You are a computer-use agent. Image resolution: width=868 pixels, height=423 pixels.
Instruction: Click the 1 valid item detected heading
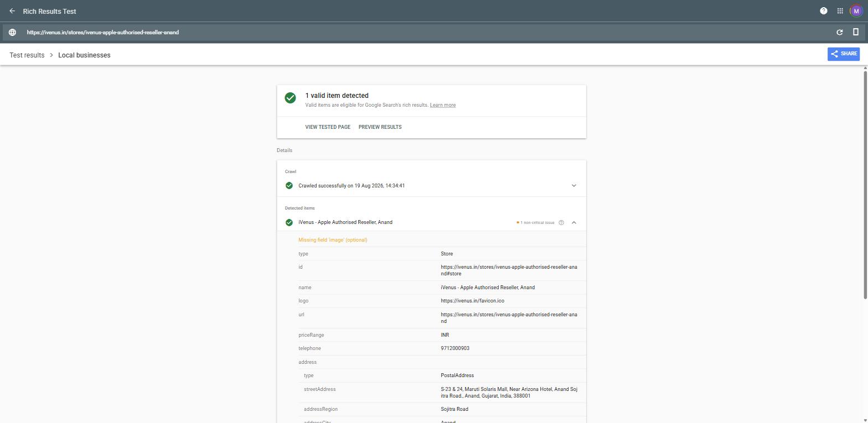click(x=337, y=96)
